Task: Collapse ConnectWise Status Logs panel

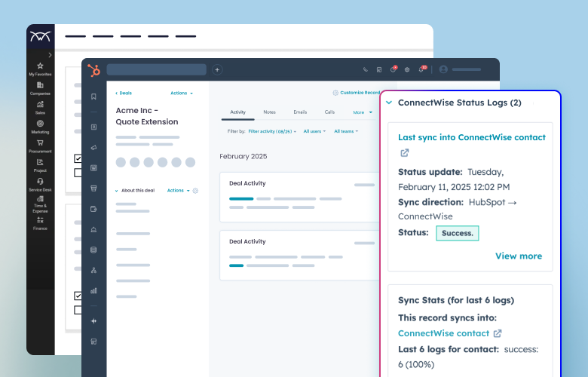Action: [389, 103]
